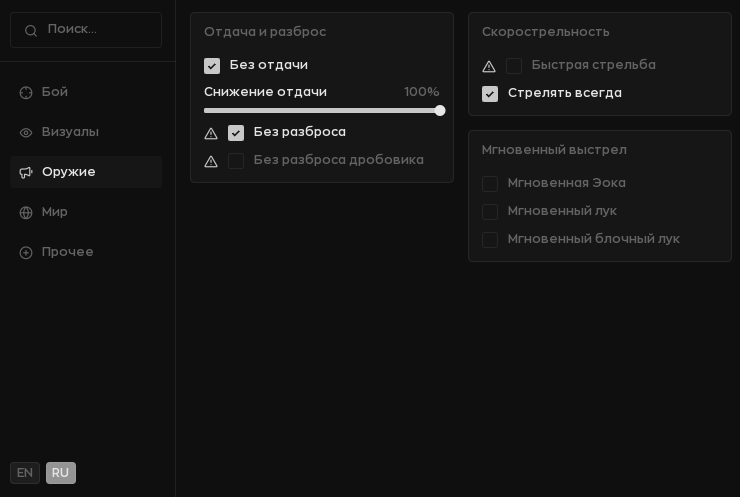Viewport: 740px width, 497px height.
Task: Tick the Мгновенный блочный лук checkbox
Action: [x=490, y=239]
